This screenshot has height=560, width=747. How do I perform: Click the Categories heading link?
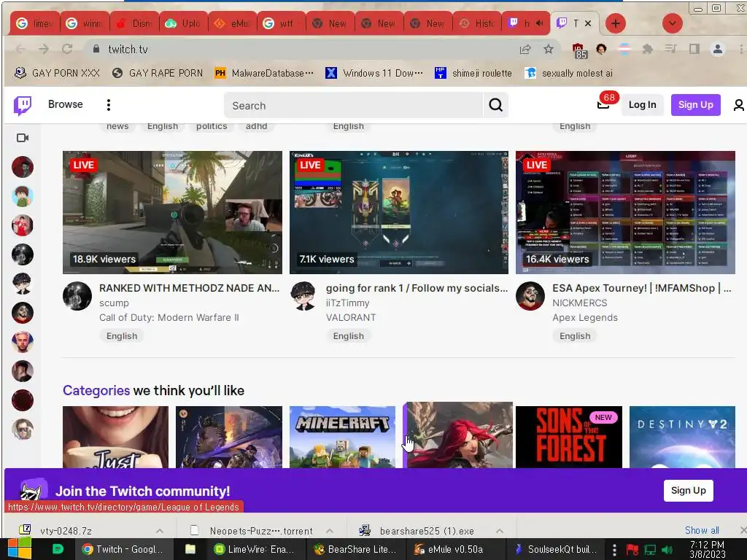pyautogui.click(x=96, y=391)
